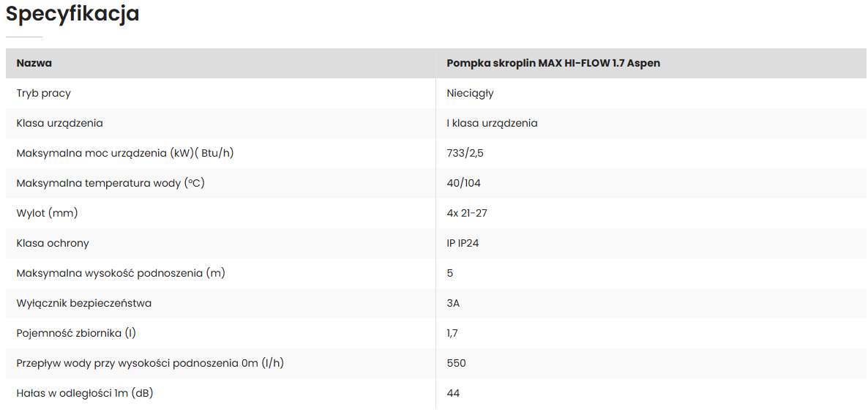Select the Pojemność zbiornika label
Viewport: 868px width, 415px height.
pyautogui.click(x=76, y=333)
